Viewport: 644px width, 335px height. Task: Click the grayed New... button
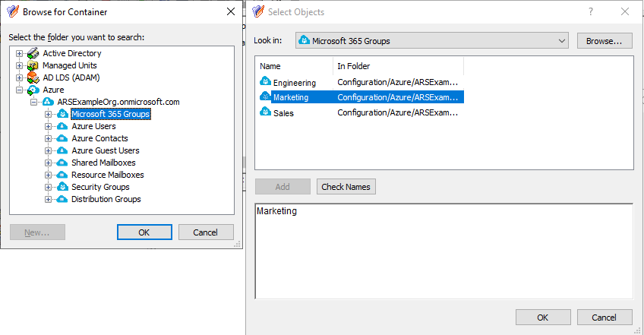coord(37,232)
